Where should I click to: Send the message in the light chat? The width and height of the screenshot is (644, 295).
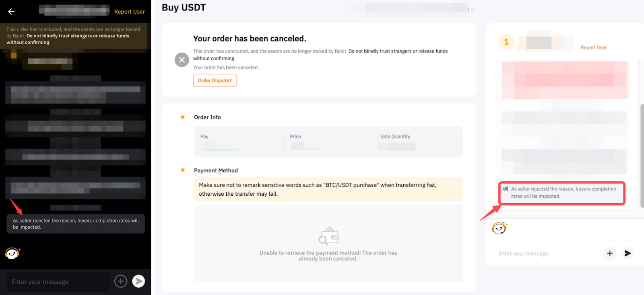click(x=627, y=253)
